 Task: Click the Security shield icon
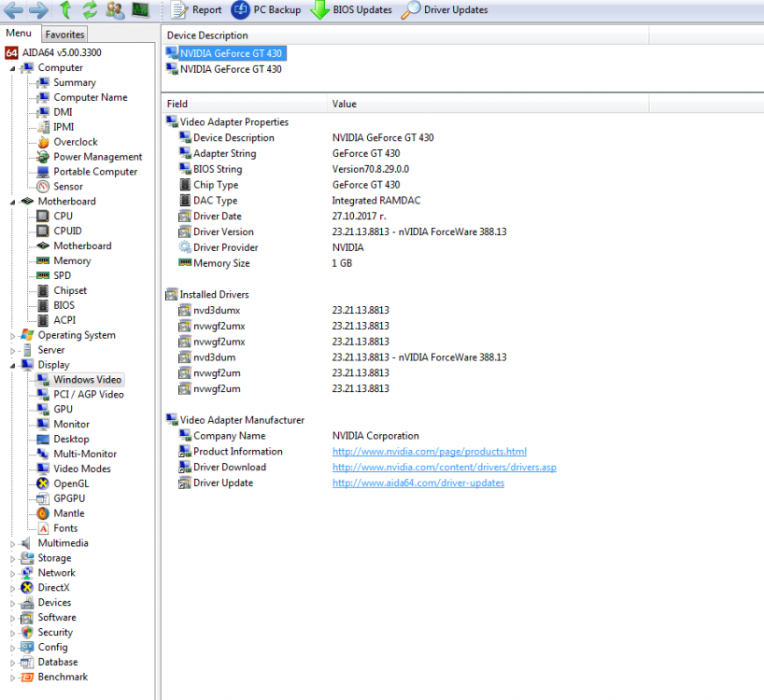(x=27, y=633)
